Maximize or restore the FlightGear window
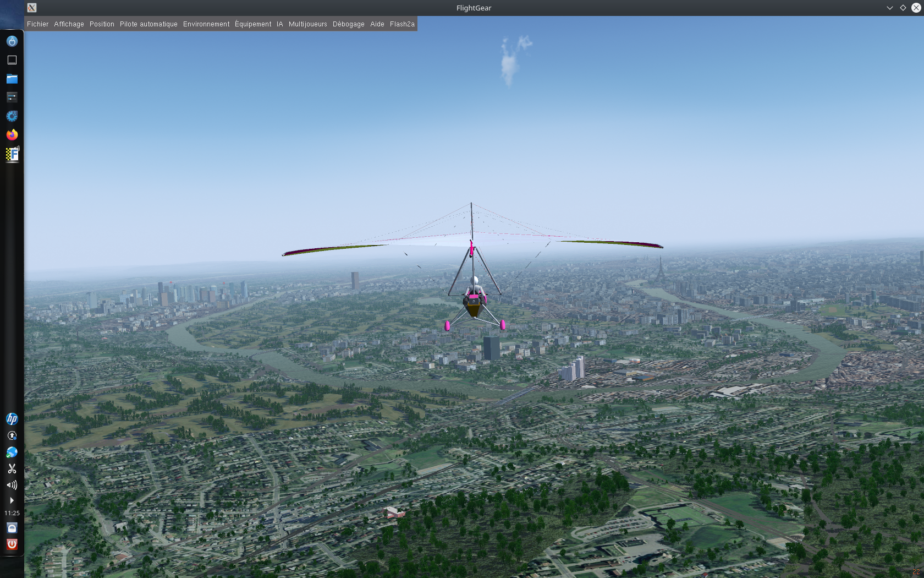 pyautogui.click(x=903, y=8)
